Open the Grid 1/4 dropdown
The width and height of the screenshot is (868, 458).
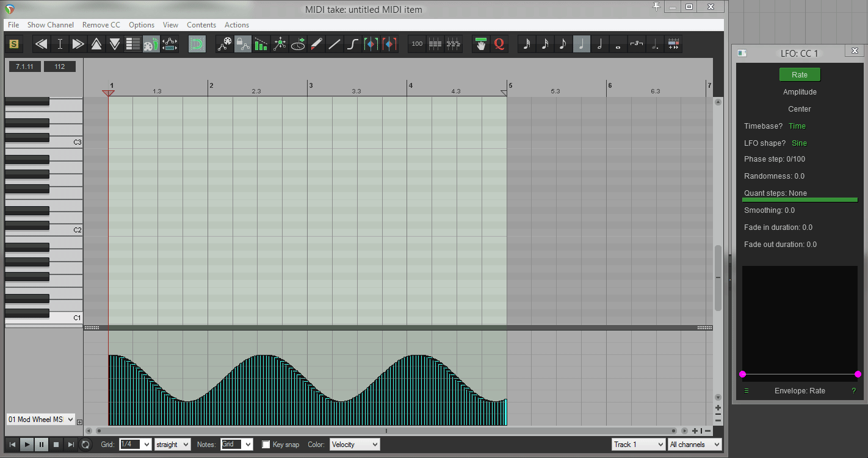(135, 445)
